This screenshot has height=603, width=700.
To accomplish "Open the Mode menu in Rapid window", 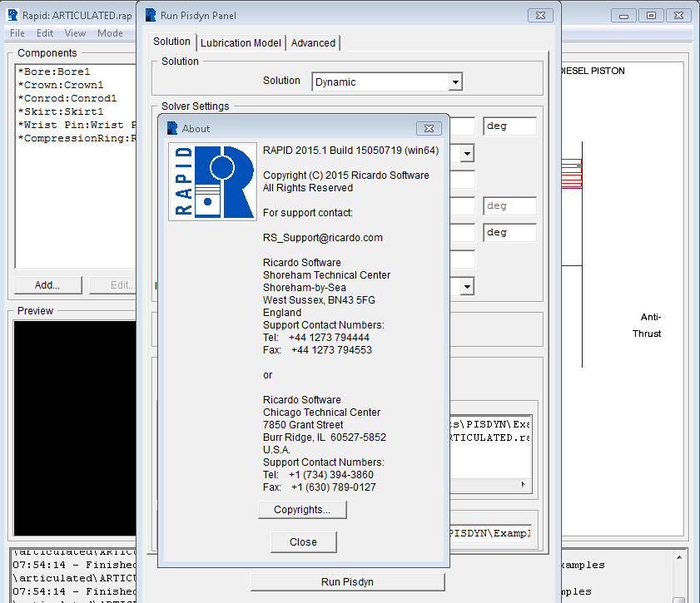I will pyautogui.click(x=110, y=33).
